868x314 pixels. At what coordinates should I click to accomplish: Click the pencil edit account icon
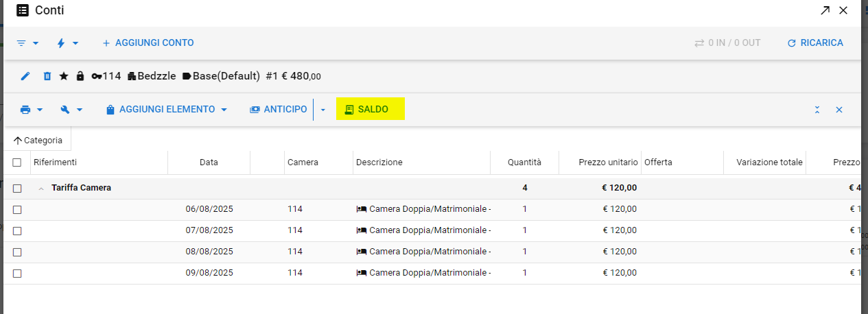tap(25, 76)
